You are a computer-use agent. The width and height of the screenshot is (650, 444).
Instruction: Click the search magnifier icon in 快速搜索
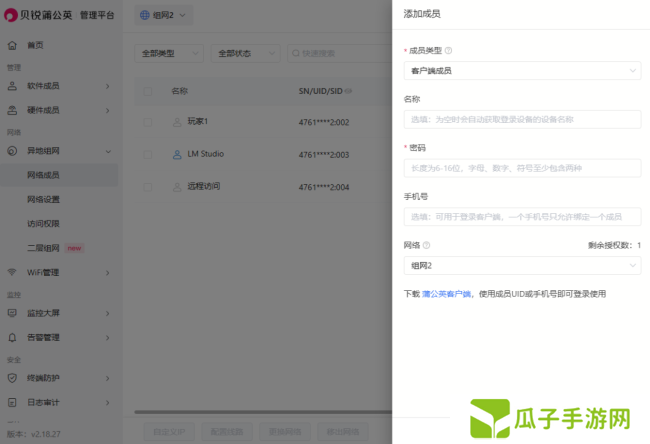(296, 53)
